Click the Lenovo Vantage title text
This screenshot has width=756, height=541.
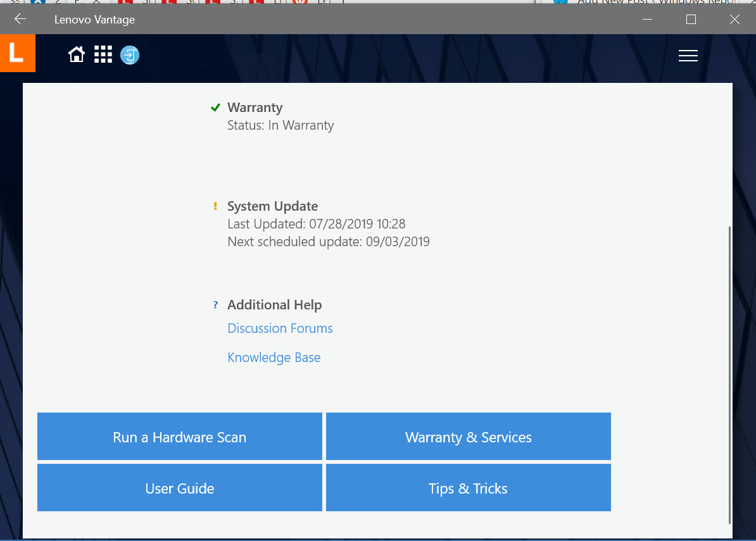(94, 19)
